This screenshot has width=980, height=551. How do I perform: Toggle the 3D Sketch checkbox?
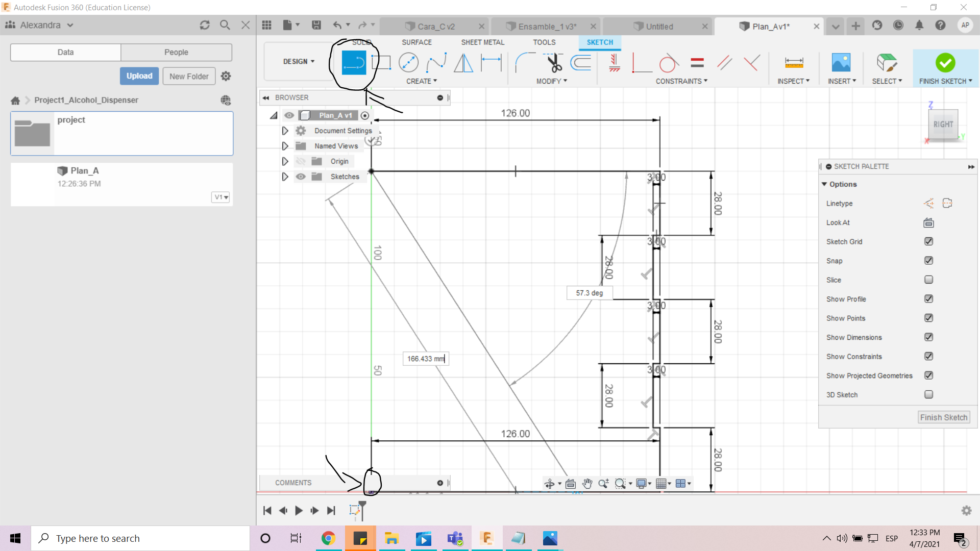coord(928,394)
